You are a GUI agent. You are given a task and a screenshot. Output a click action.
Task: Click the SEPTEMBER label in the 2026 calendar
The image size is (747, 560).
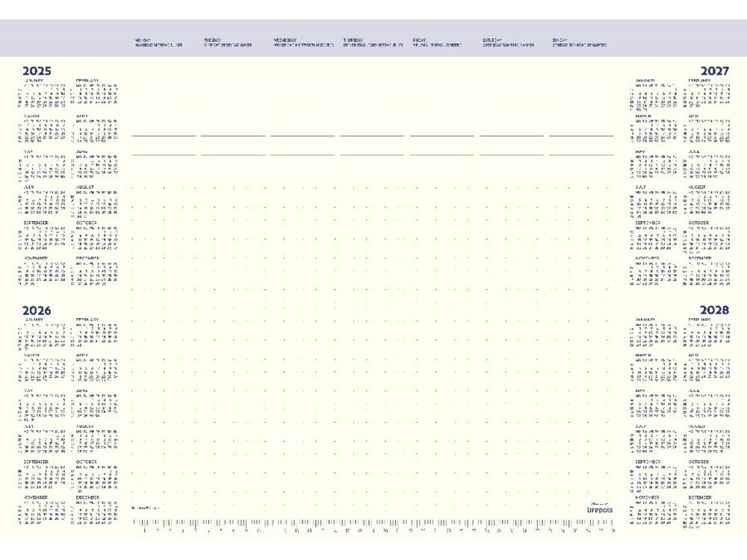click(36, 462)
